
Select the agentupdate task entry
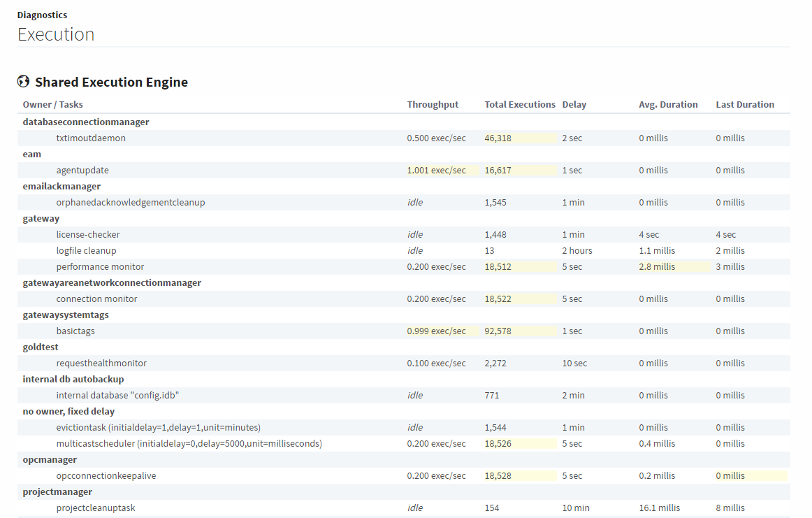[x=82, y=171]
